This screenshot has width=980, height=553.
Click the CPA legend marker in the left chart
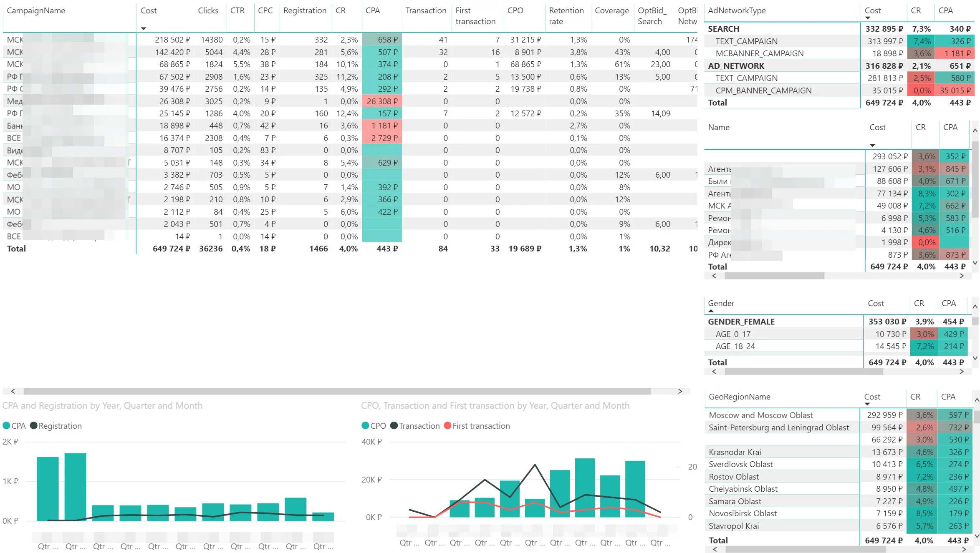(6, 425)
